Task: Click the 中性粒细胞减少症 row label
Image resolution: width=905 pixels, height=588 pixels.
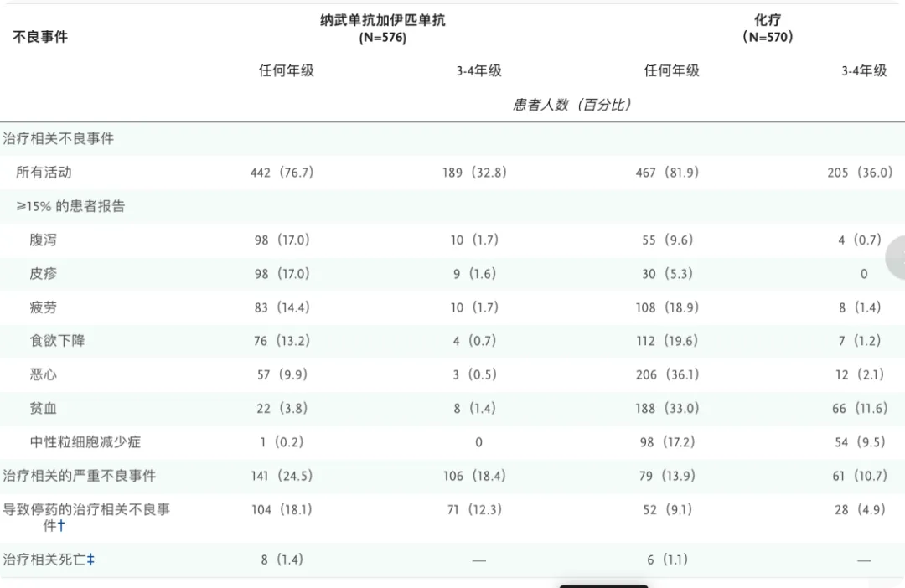Action: [x=85, y=442]
